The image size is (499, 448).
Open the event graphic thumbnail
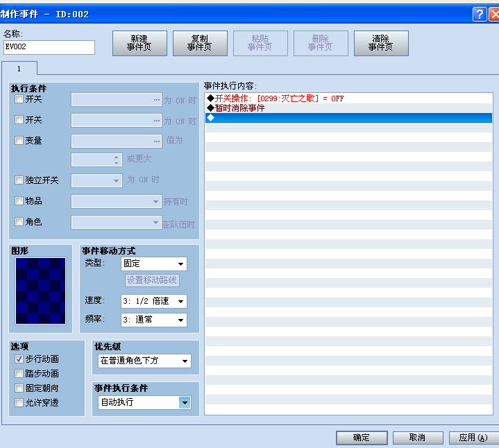click(41, 291)
